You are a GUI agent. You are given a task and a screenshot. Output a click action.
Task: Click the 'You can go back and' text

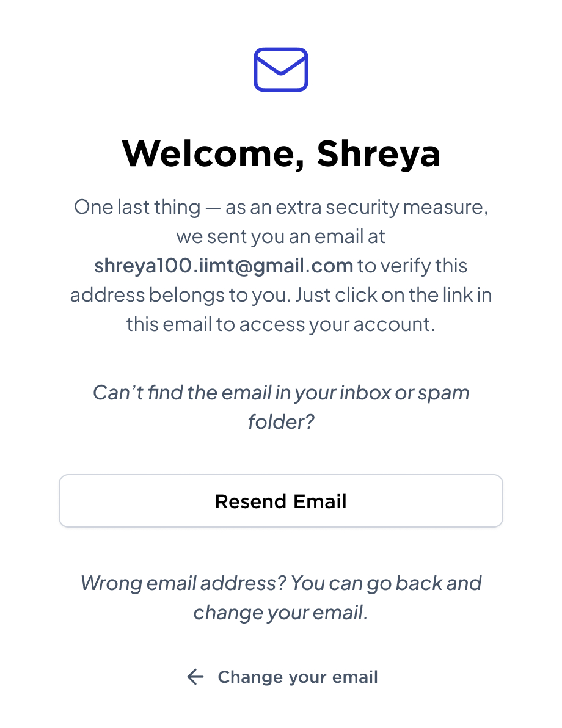(x=387, y=583)
